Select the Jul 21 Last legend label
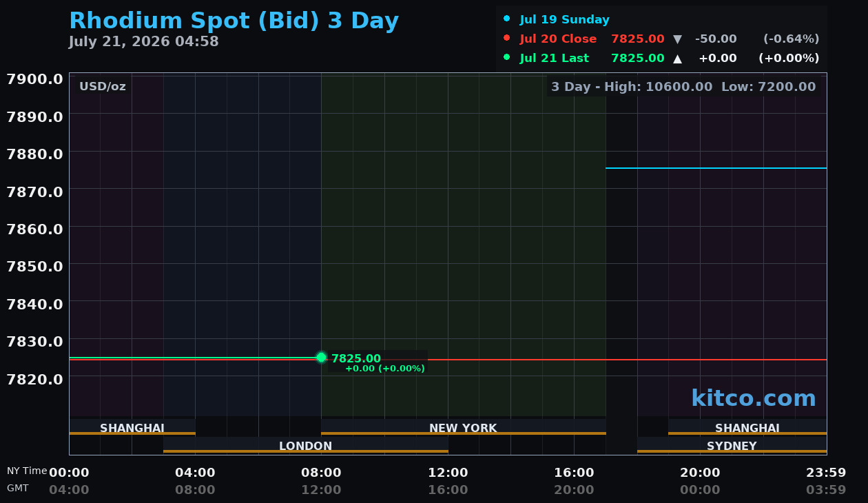868x503 pixels. (555, 59)
